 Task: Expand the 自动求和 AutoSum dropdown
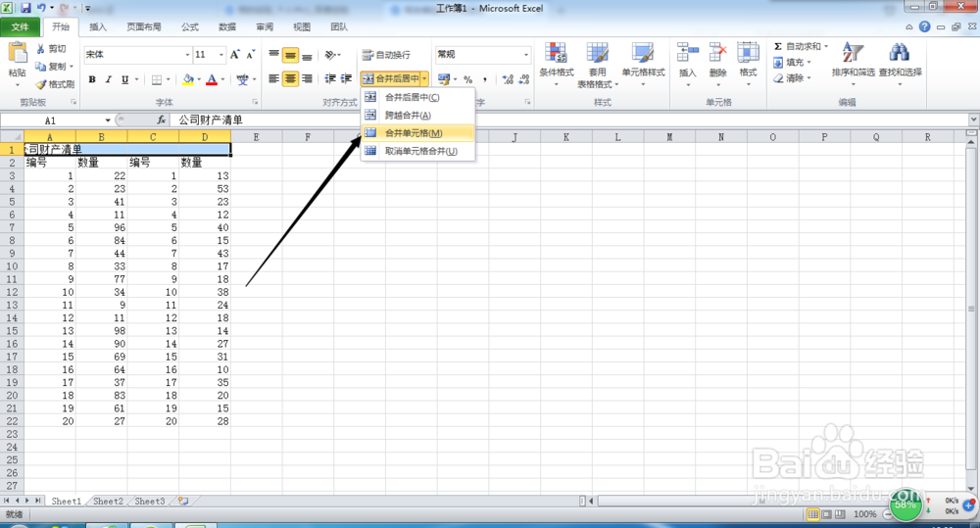coord(825,46)
